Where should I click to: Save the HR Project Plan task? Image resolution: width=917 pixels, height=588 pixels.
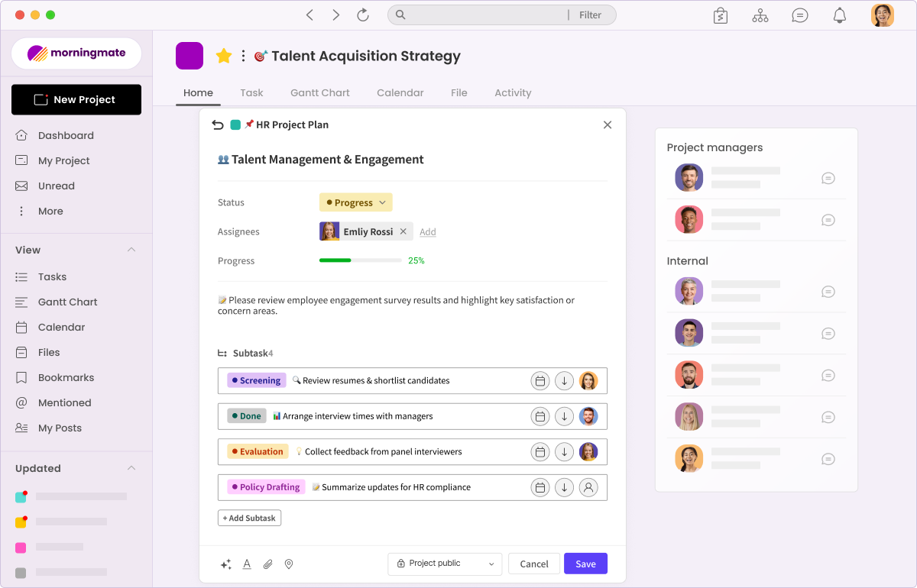point(585,564)
